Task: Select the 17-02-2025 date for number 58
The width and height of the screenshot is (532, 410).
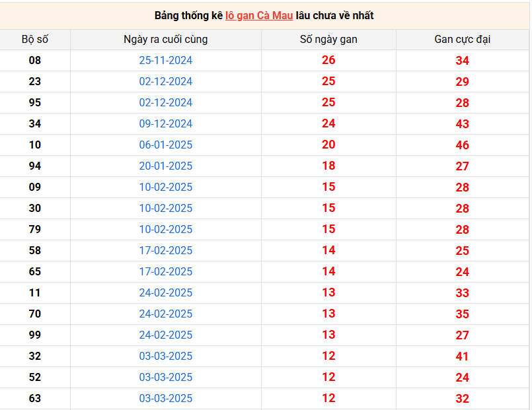Action: click(x=165, y=250)
